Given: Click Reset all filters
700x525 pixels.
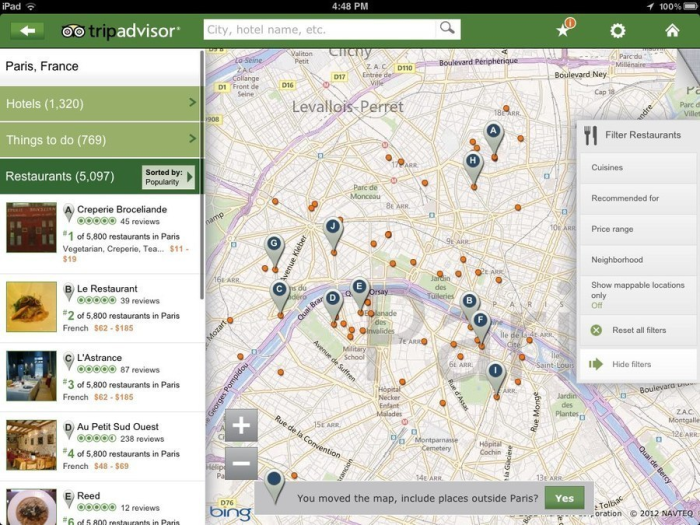Looking at the screenshot, I should pos(638,330).
